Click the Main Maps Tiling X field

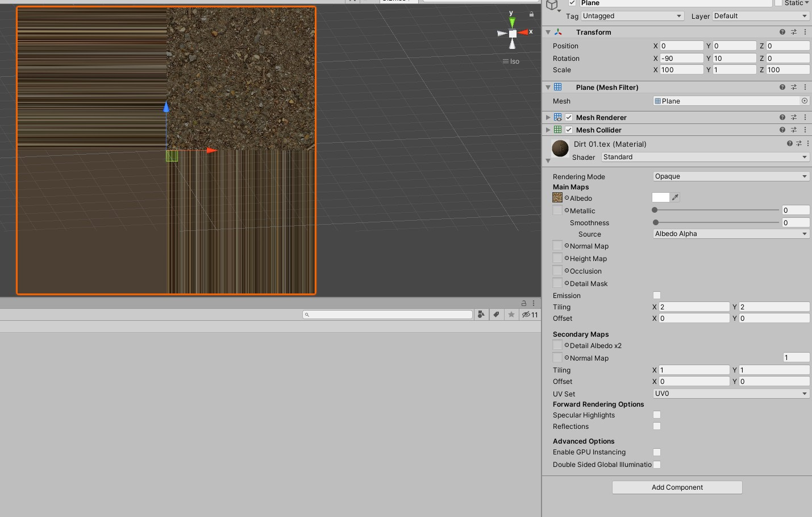694,307
